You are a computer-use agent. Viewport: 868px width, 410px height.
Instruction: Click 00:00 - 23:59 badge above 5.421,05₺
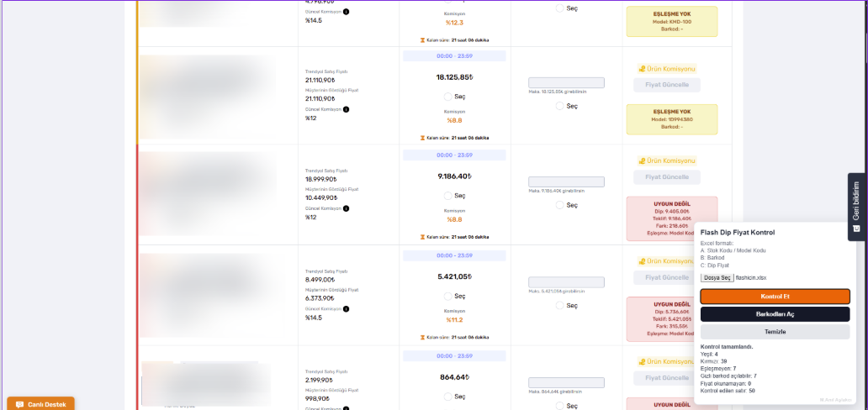coord(454,255)
